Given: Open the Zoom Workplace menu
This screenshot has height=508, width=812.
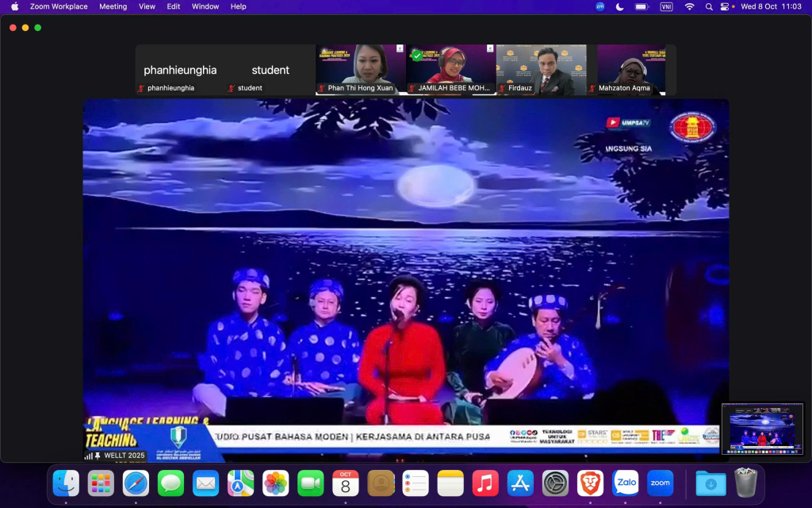Looking at the screenshot, I should click(59, 6).
